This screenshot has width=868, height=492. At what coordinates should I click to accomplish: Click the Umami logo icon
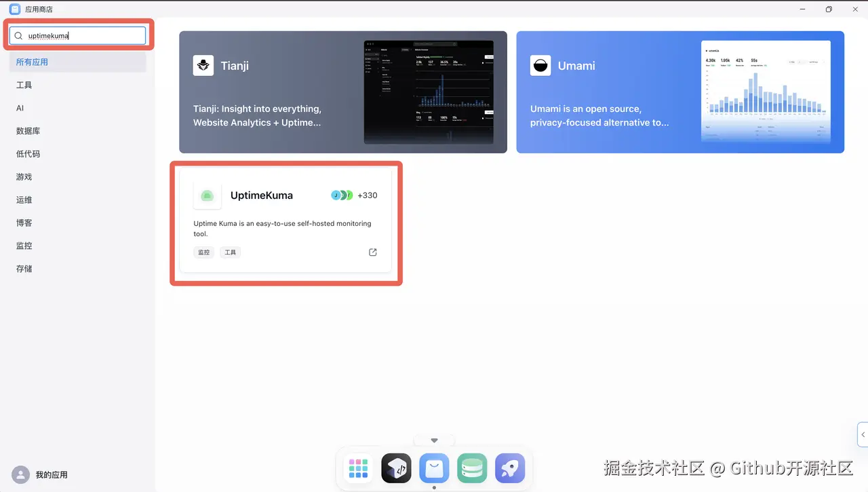[x=540, y=66]
